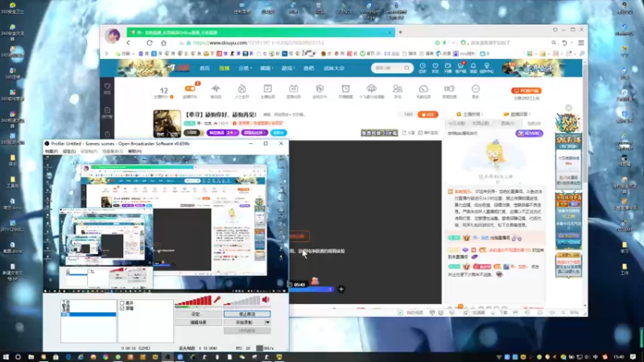Open the More circle icon in streamer toolbar
Image resolution: width=644 pixels, height=362 pixels.
476,88
